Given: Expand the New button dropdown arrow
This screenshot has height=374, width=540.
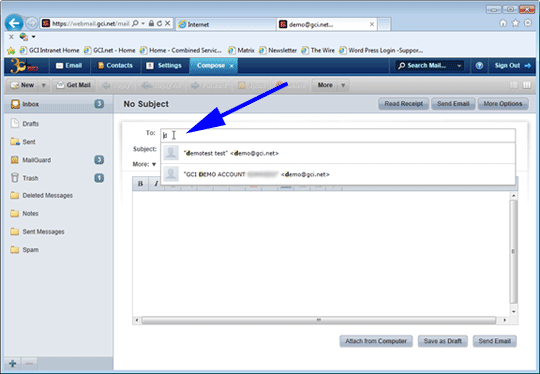Looking at the screenshot, I should click(x=44, y=85).
